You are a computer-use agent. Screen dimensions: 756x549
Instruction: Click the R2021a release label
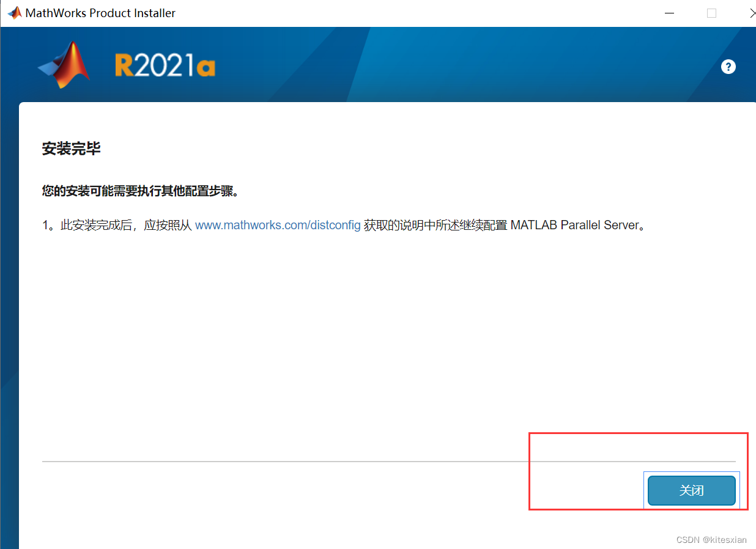click(165, 66)
